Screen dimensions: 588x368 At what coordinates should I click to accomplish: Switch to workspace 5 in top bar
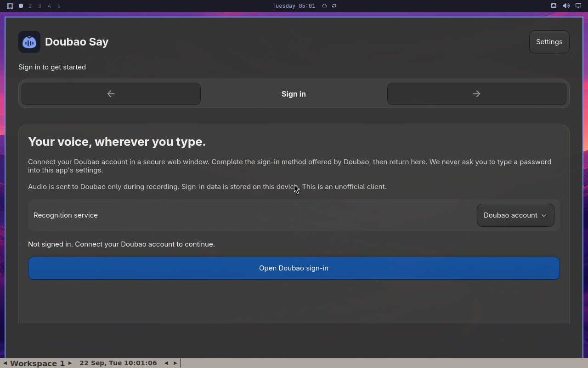pos(59,6)
